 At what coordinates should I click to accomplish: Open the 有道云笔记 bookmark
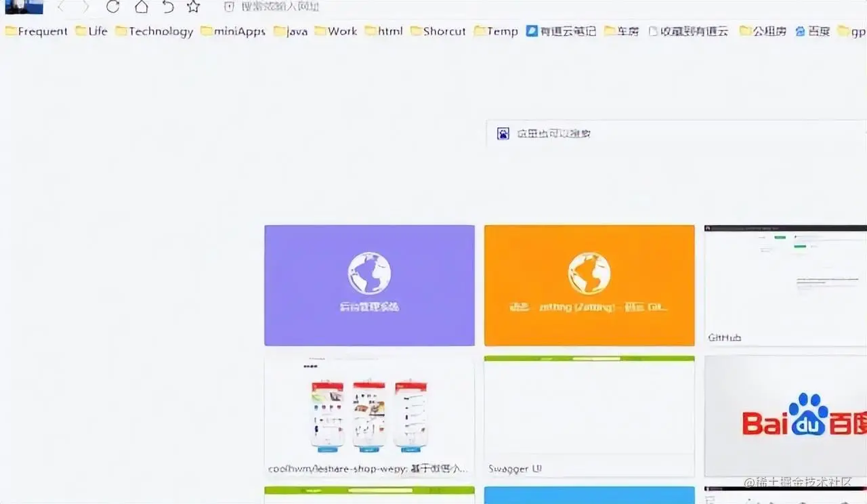click(x=562, y=31)
